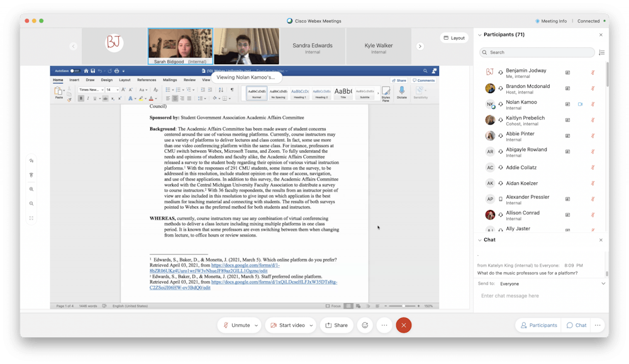Image resolution: width=629 pixels, height=364 pixels.
Task: Open the participant list sort icon
Action: [x=601, y=53]
